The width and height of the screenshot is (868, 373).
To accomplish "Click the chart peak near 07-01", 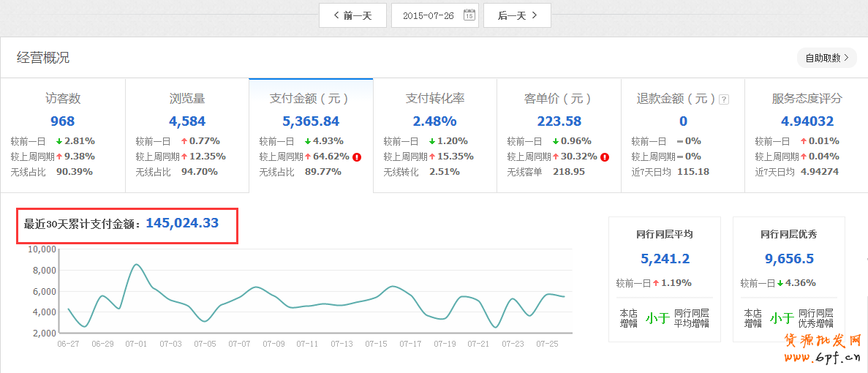I will [136, 265].
